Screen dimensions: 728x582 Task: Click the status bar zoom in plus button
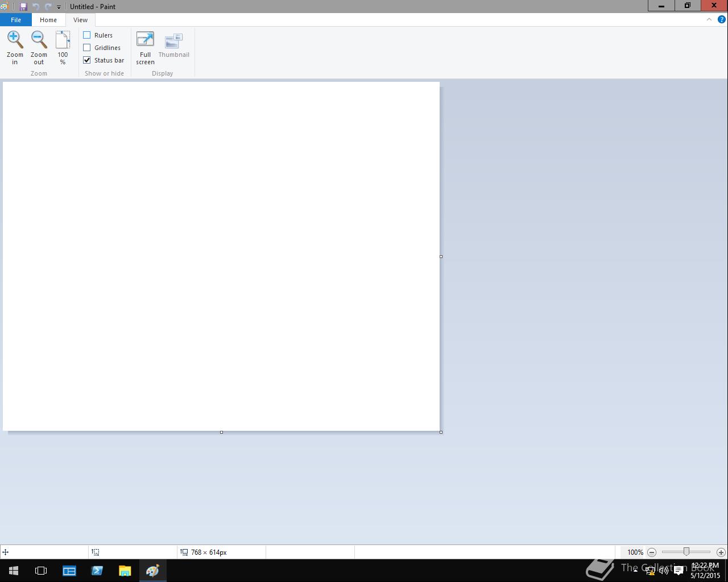click(x=721, y=552)
